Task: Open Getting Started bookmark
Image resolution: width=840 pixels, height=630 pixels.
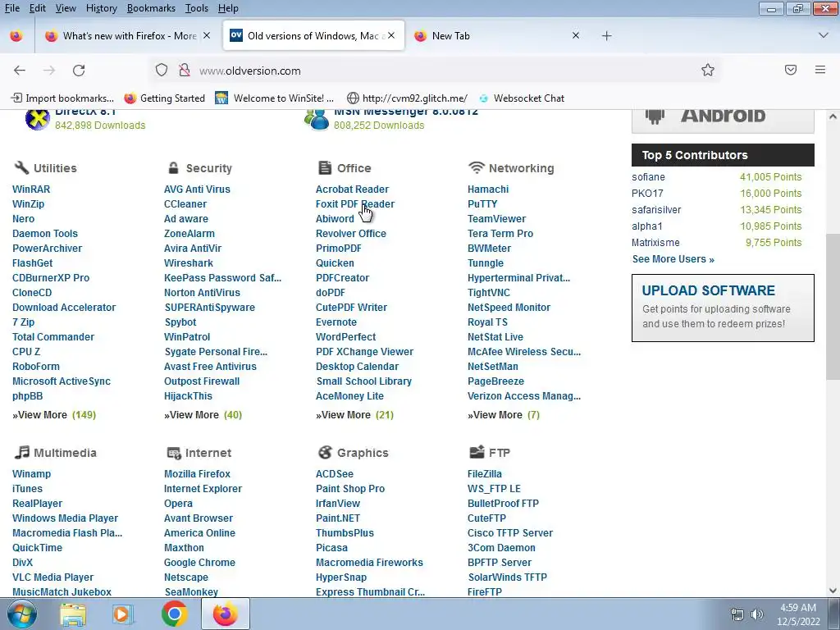Action: point(164,98)
